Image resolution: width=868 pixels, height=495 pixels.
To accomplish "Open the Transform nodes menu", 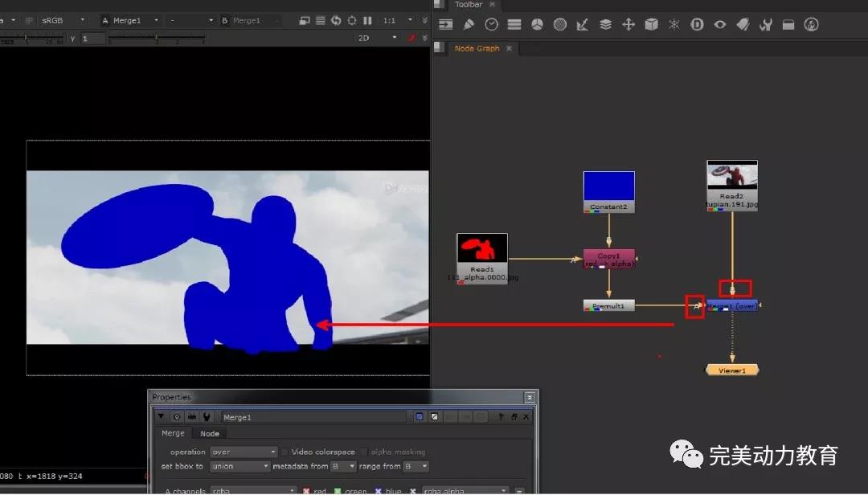I will pyautogui.click(x=628, y=24).
